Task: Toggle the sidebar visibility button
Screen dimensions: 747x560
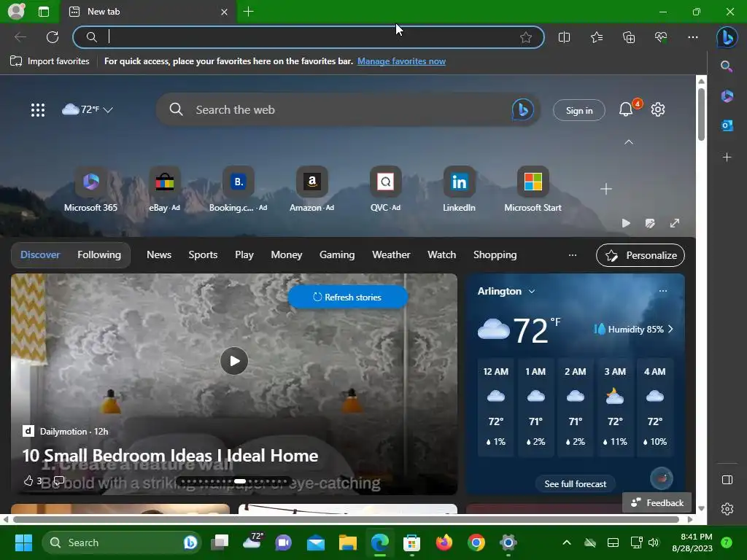Action: point(727,480)
